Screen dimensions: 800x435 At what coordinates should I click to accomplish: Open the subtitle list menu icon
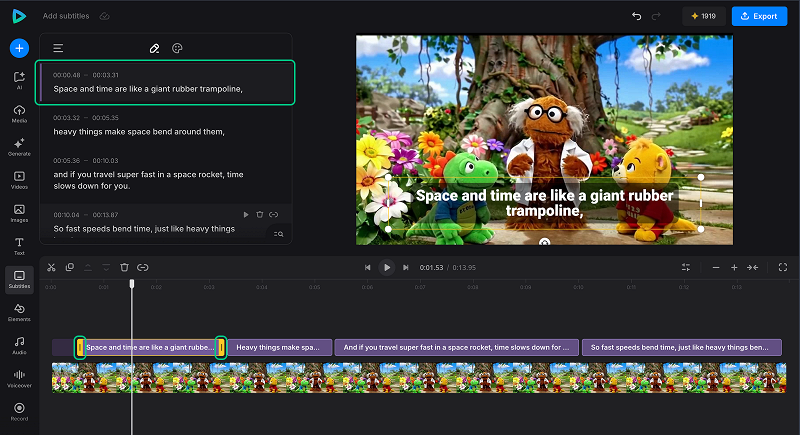(x=58, y=48)
